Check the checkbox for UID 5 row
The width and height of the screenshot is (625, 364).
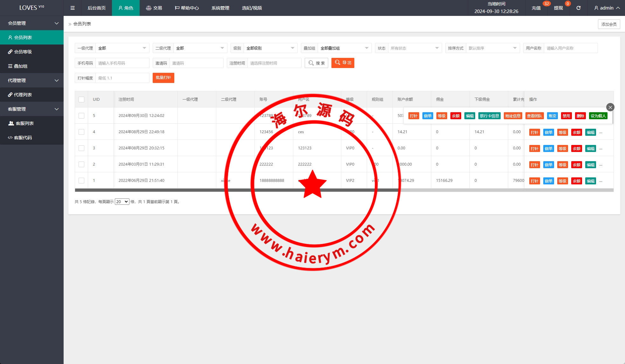[81, 116]
